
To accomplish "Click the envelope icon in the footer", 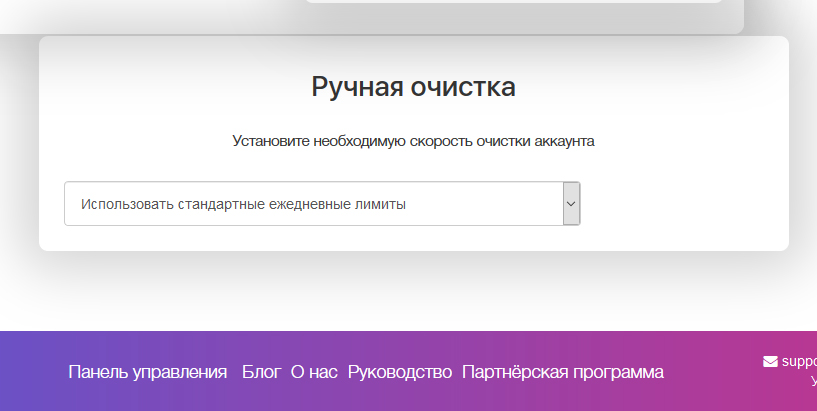I will (x=770, y=361).
